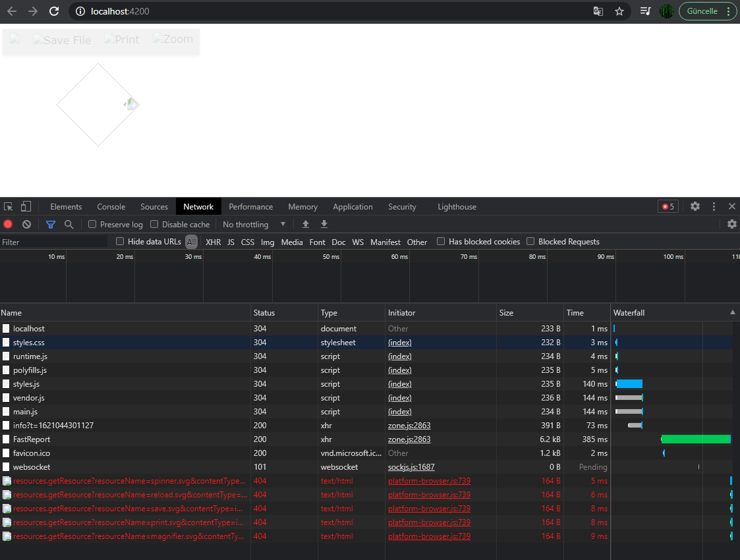
Task: Filter requests by Font
Action: (x=317, y=242)
